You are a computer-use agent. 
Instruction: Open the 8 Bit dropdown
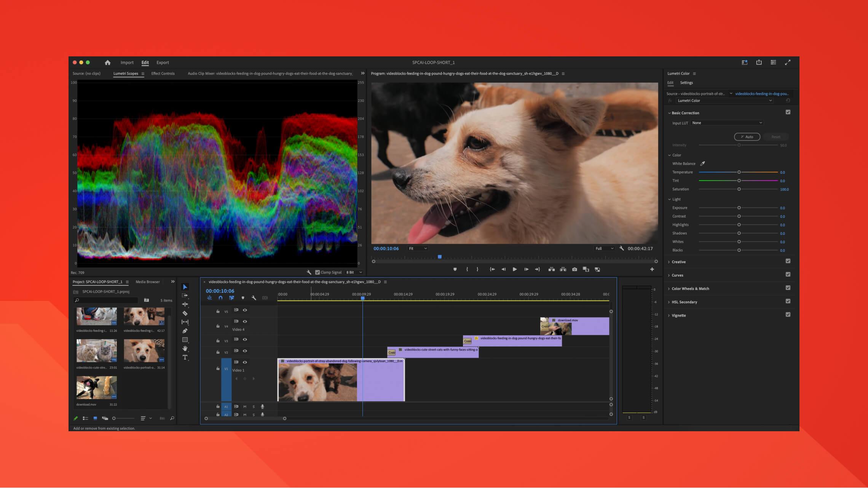click(354, 272)
